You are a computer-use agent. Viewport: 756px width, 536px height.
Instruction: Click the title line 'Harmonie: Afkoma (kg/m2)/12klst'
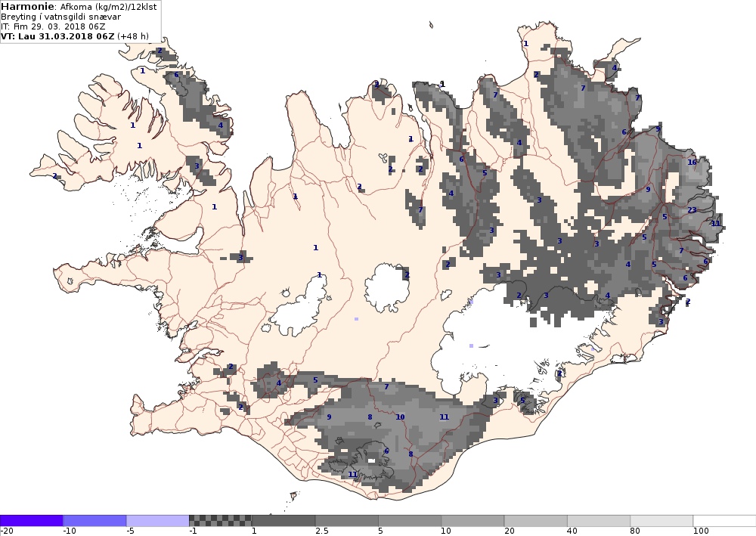click(x=79, y=7)
